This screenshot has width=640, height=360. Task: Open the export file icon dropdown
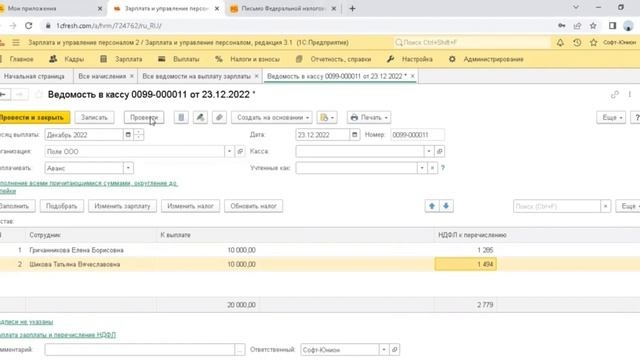(x=327, y=118)
